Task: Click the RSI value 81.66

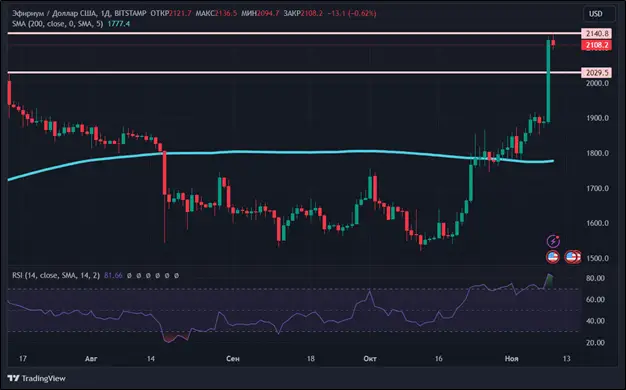Action: pyautogui.click(x=113, y=275)
